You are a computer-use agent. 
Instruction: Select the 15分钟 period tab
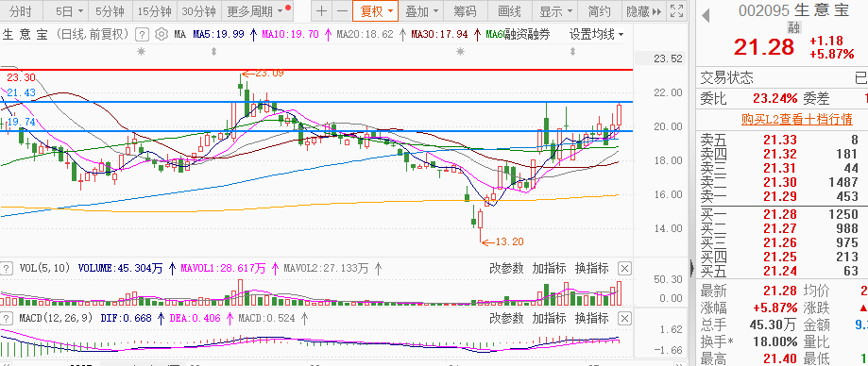pyautogui.click(x=155, y=11)
